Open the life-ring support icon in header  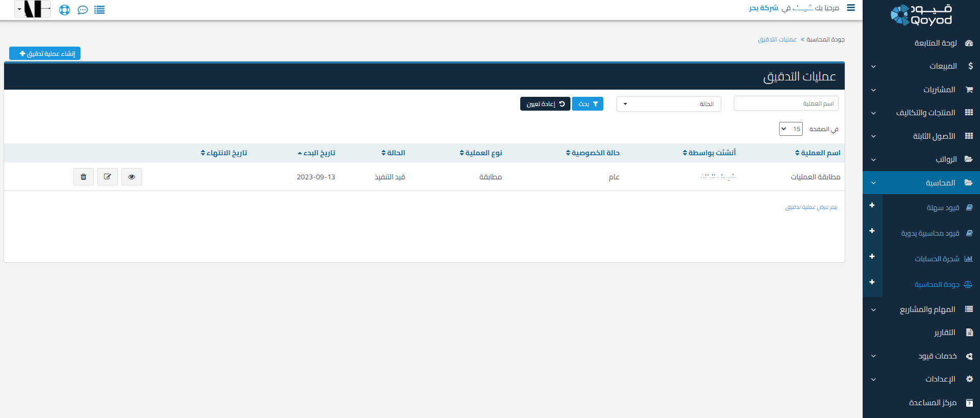tap(65, 10)
